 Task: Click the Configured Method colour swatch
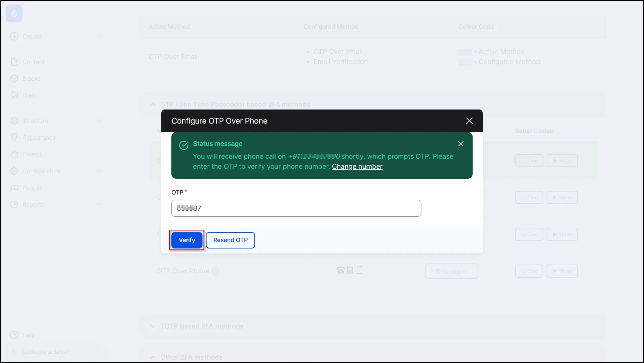[x=465, y=62]
